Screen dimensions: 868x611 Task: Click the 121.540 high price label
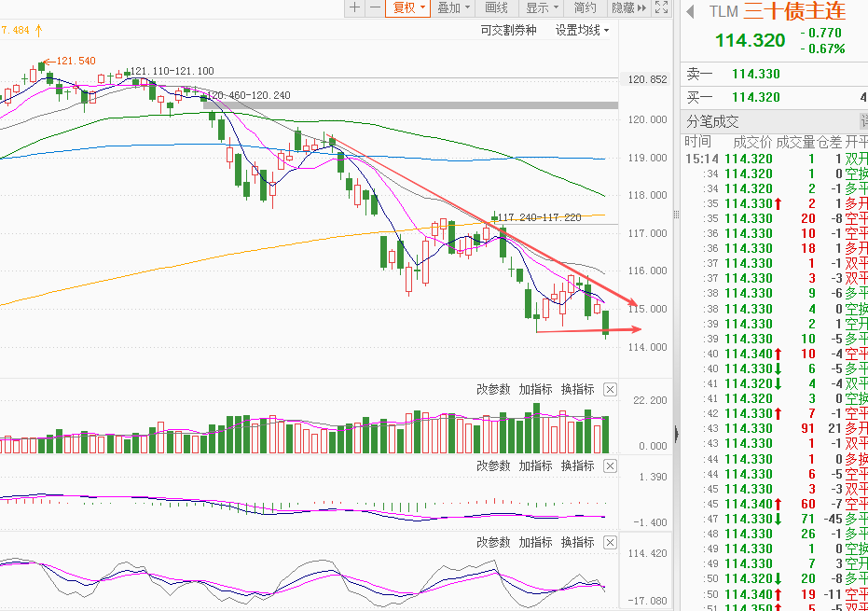[76, 61]
